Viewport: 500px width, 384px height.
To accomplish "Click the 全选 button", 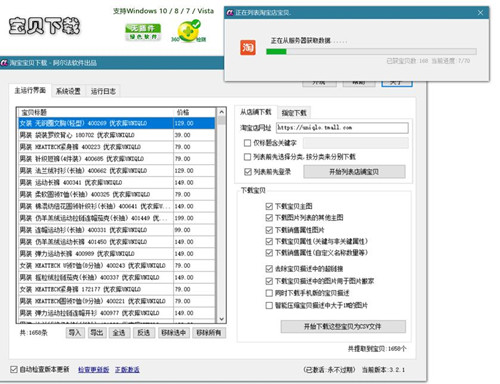I will (119, 332).
